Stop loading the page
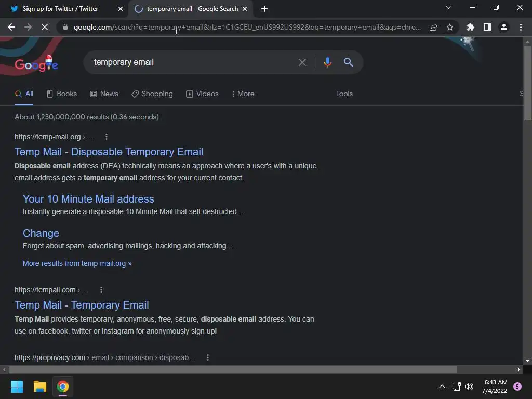Viewport: 532px width, 399px height. click(x=45, y=27)
